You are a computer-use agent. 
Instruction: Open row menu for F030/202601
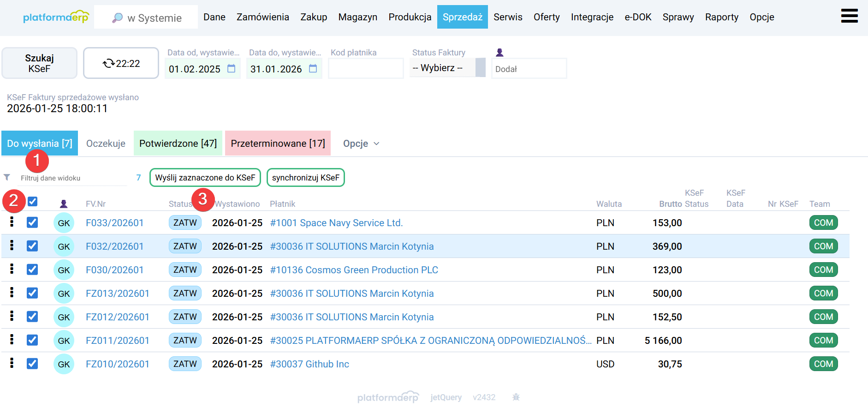click(12, 269)
